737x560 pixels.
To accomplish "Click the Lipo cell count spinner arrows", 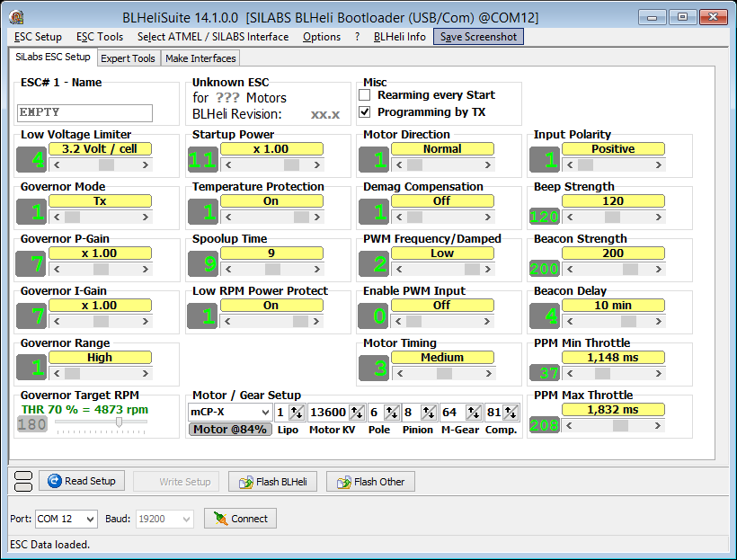I will [296, 413].
